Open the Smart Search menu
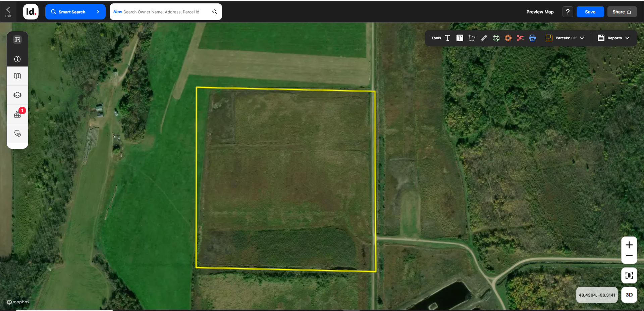 tap(75, 12)
